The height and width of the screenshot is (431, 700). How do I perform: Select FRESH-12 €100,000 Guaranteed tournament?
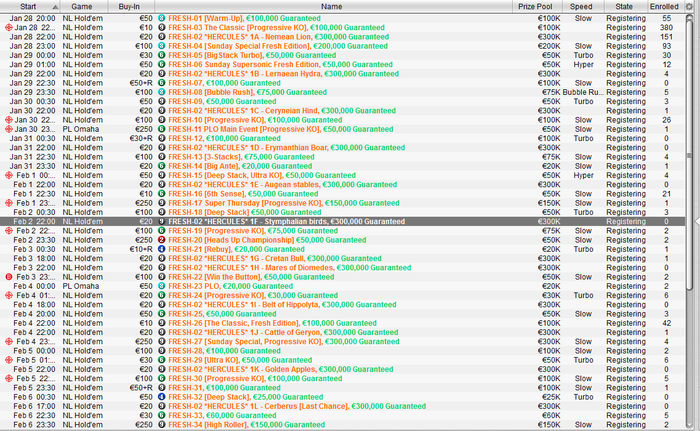coord(342,138)
